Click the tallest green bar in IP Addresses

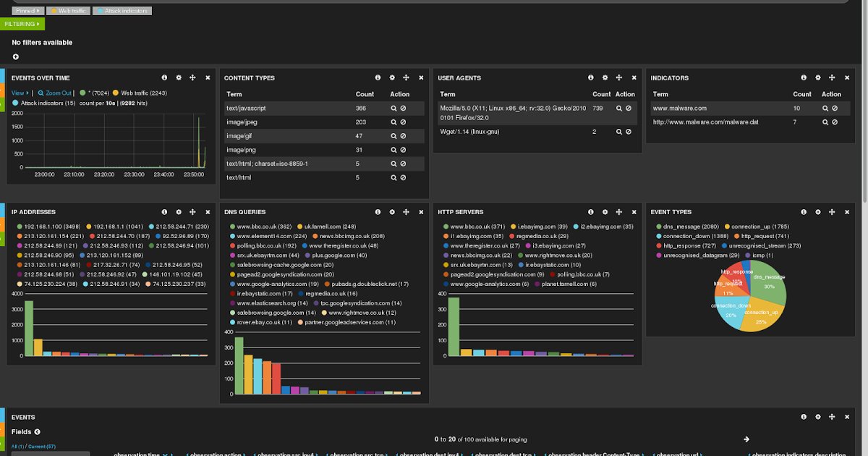point(29,329)
